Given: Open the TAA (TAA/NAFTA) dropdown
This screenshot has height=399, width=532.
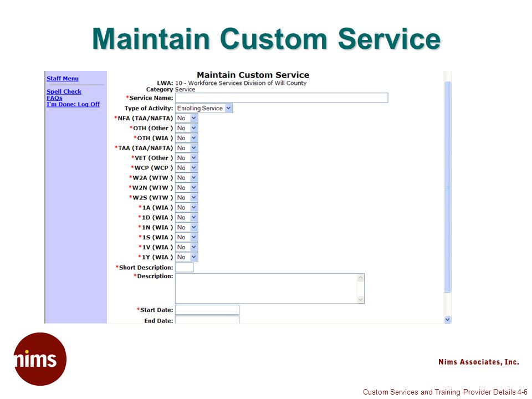Looking at the screenshot, I should pos(186,148).
